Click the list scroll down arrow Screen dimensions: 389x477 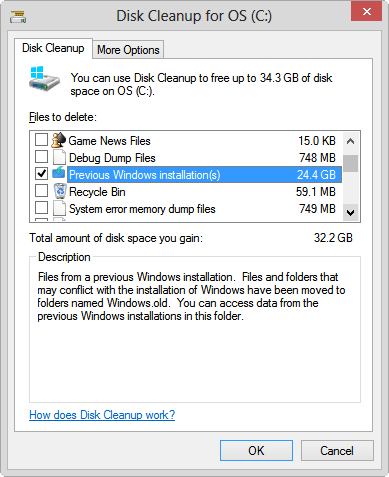350,212
